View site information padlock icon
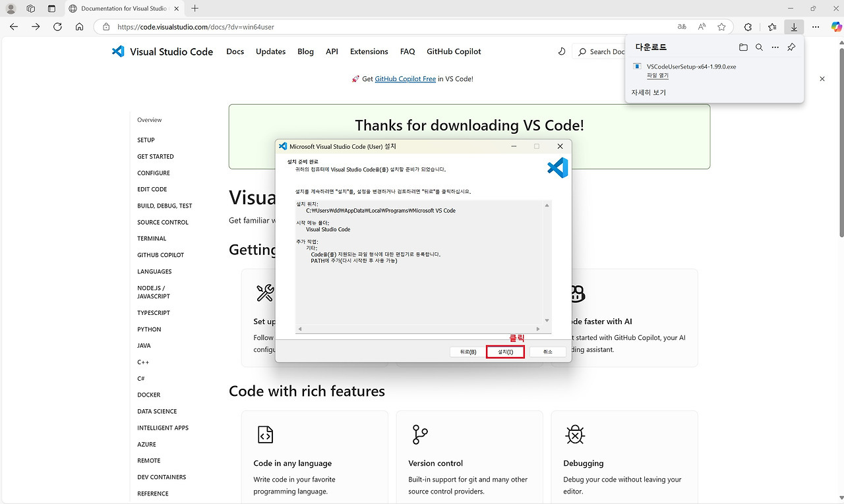The width and height of the screenshot is (844, 504). click(x=106, y=27)
